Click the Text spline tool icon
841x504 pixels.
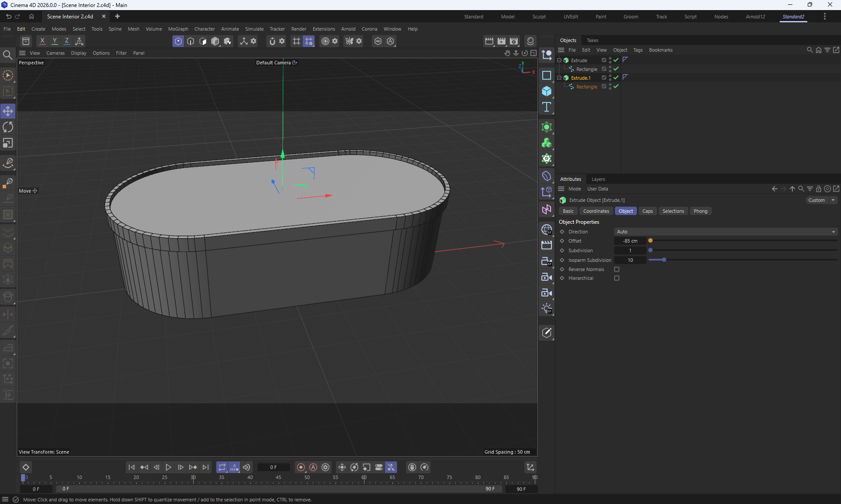point(547,107)
